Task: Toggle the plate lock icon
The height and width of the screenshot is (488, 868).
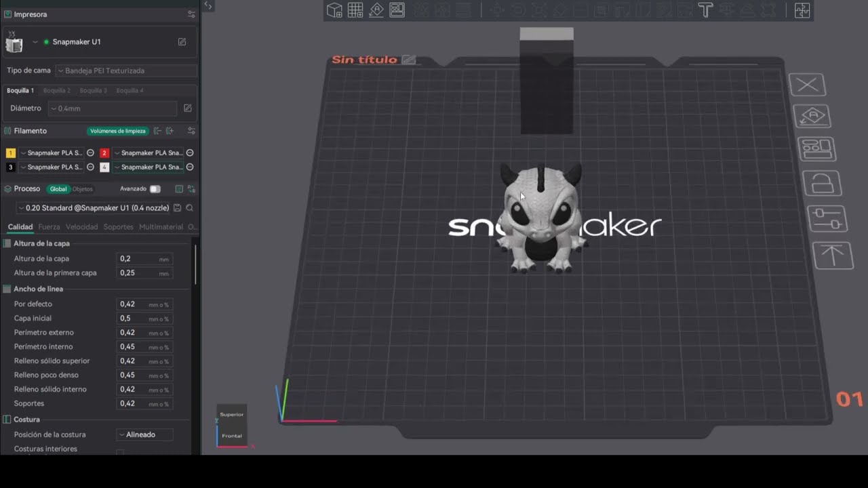Action: 822,182
